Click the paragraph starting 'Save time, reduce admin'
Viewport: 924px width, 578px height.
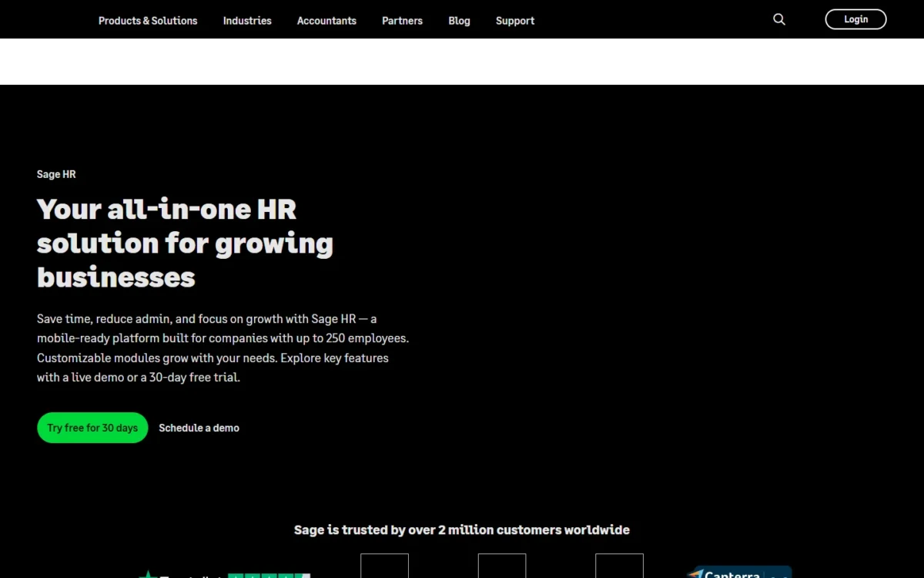pos(223,348)
